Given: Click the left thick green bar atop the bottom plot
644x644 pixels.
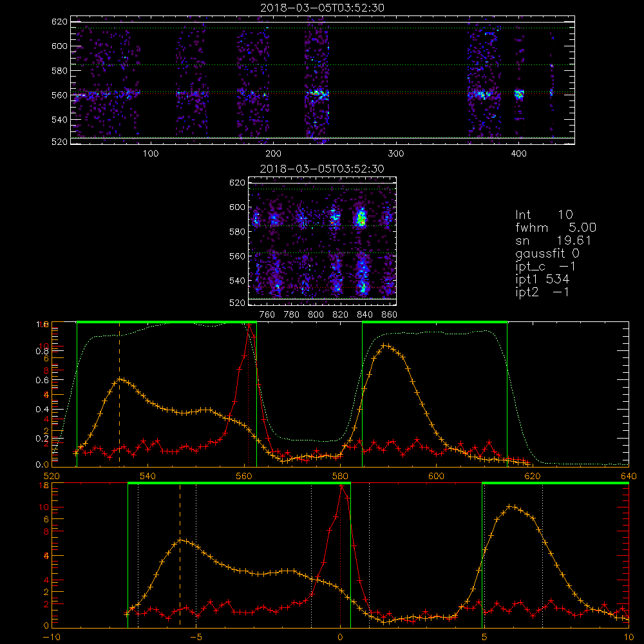Looking at the screenshot, I should (239, 484).
